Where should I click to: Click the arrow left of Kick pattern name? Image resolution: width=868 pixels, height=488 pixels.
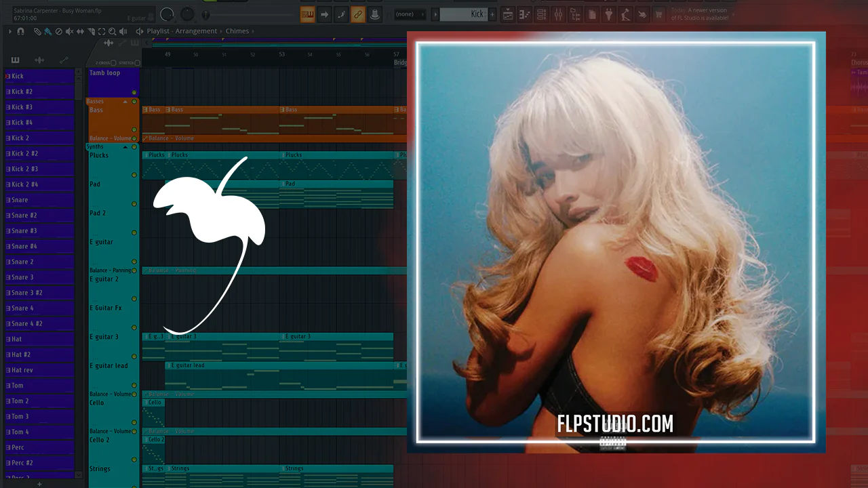click(x=436, y=14)
